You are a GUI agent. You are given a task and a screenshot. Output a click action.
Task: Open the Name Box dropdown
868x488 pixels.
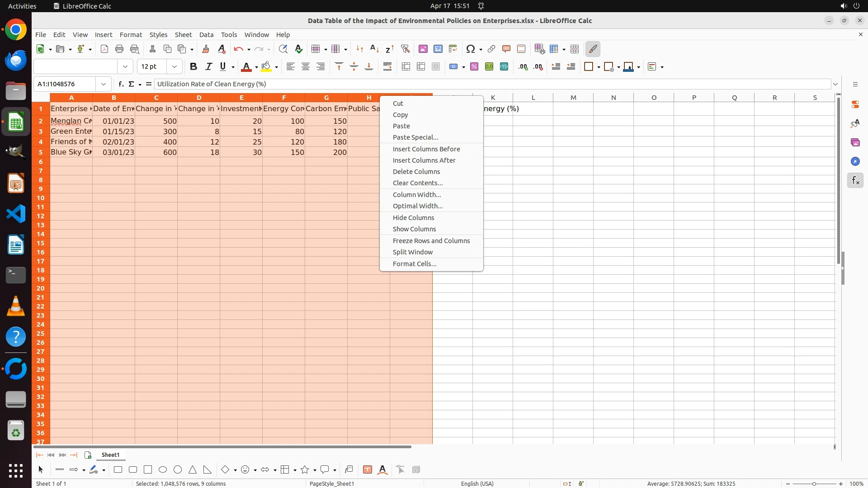[104, 84]
